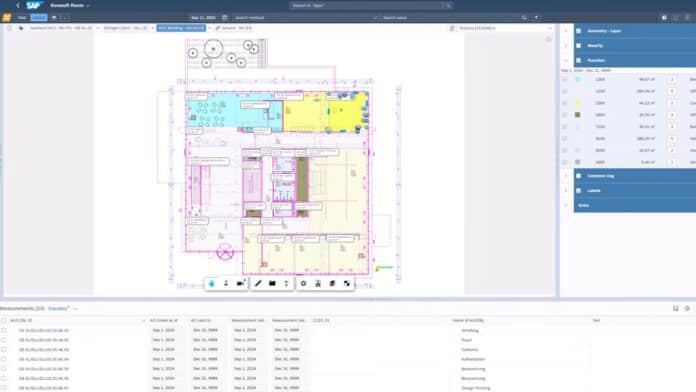The width and height of the screenshot is (696, 392).
Task: Click the yellow color swatch in the function list
Action: (x=577, y=103)
